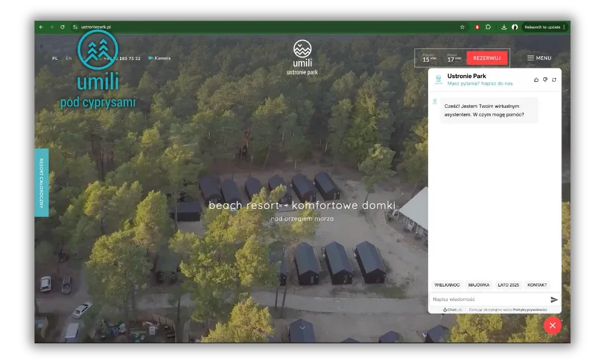Open the browser extensions puzzle icon
605x364 pixels.
(x=488, y=27)
